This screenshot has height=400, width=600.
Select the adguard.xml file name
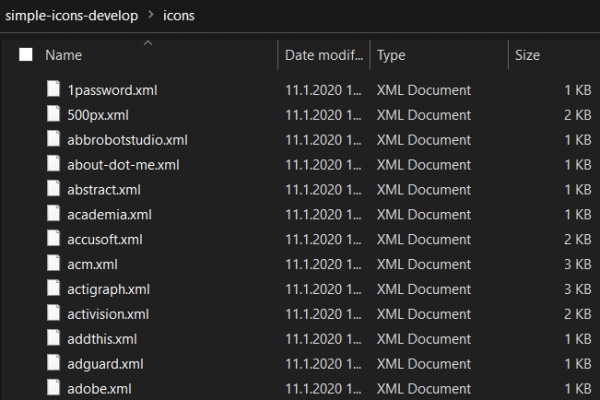click(105, 364)
